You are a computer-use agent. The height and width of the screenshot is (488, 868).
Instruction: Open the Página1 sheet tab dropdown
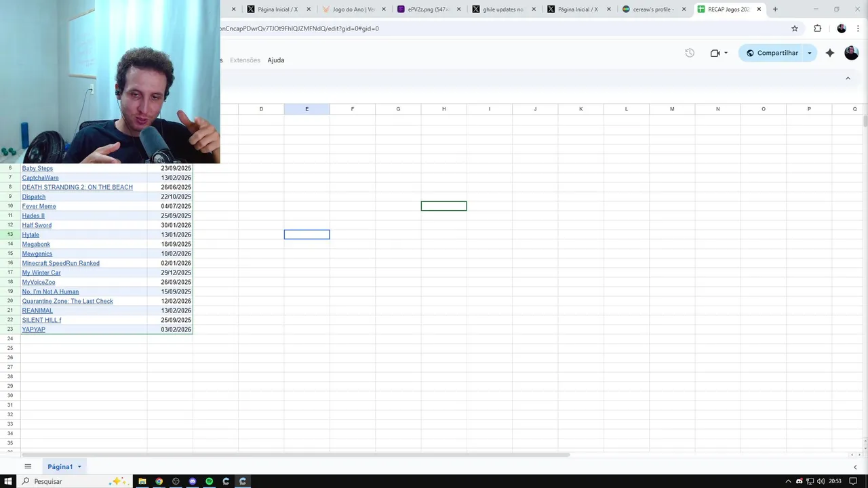click(x=79, y=467)
